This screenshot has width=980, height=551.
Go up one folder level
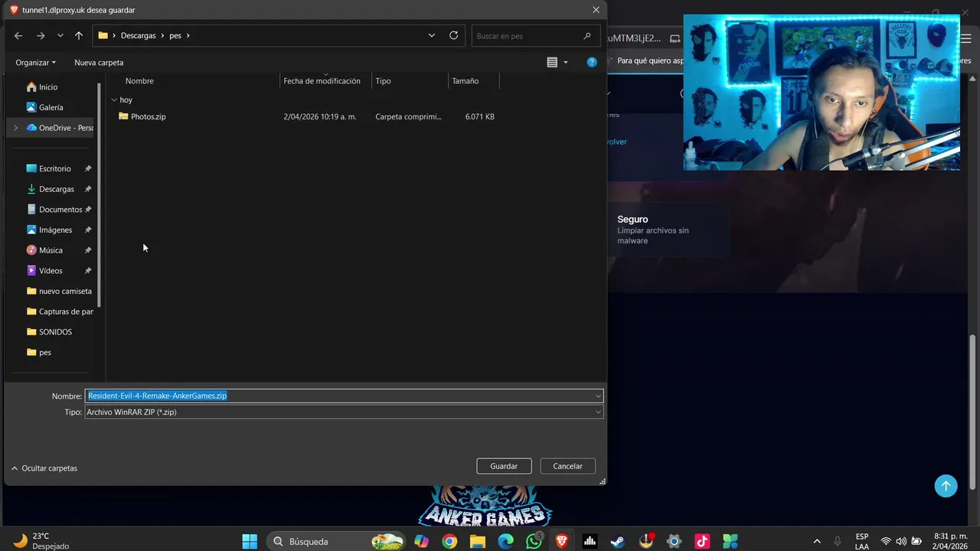point(79,35)
